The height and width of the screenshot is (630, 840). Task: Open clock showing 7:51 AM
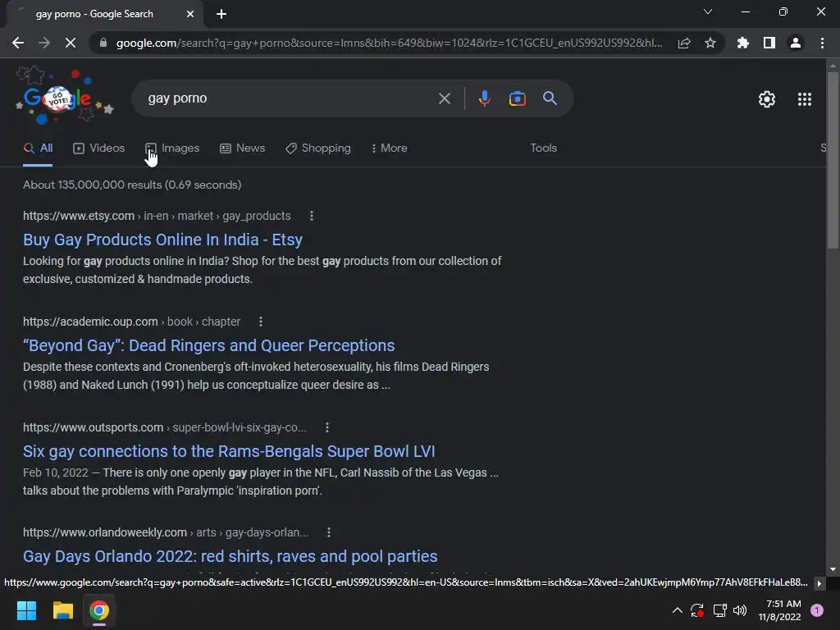coord(779,610)
